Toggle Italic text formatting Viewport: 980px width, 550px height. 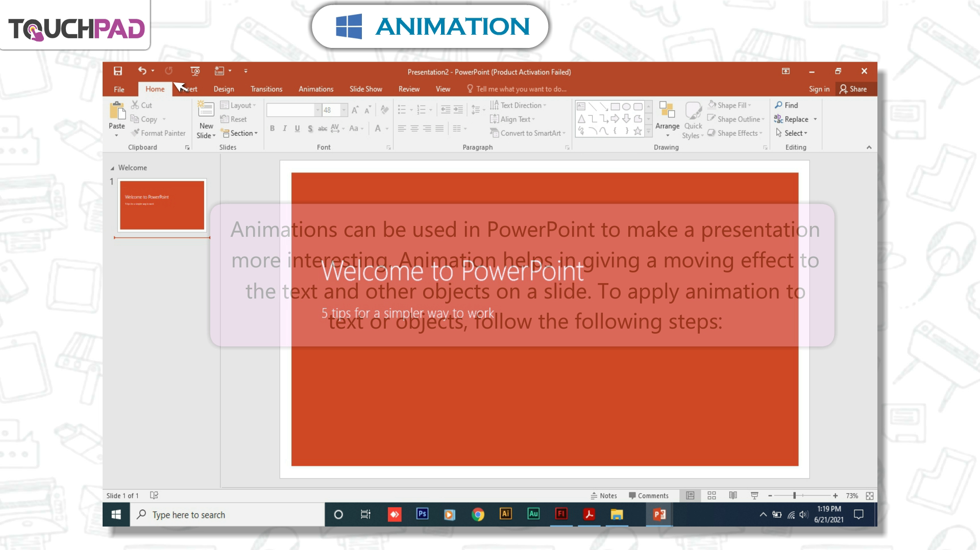point(284,129)
